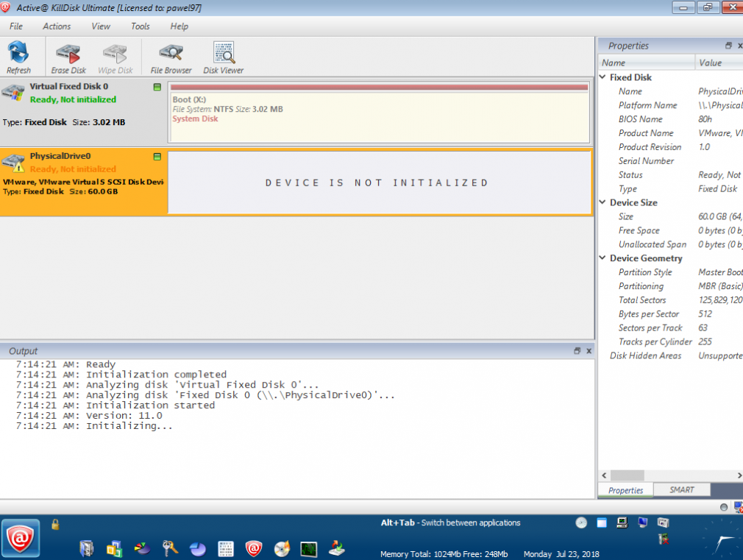Click the blue display monitor tray icon

point(642,522)
